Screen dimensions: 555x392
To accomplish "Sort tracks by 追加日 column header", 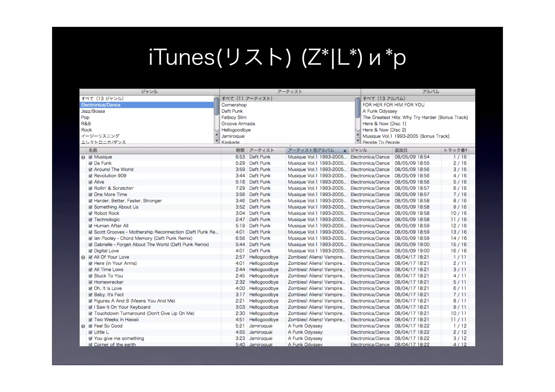I will click(401, 150).
